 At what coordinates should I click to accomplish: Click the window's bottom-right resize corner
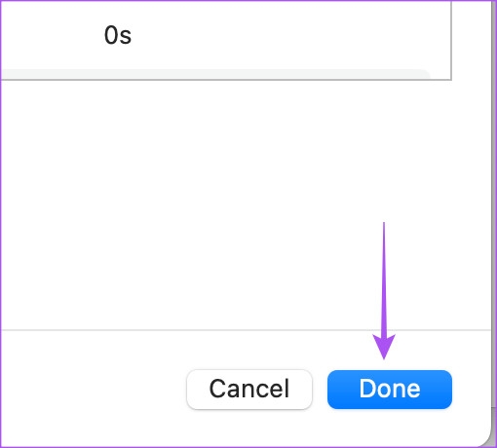tap(486, 439)
